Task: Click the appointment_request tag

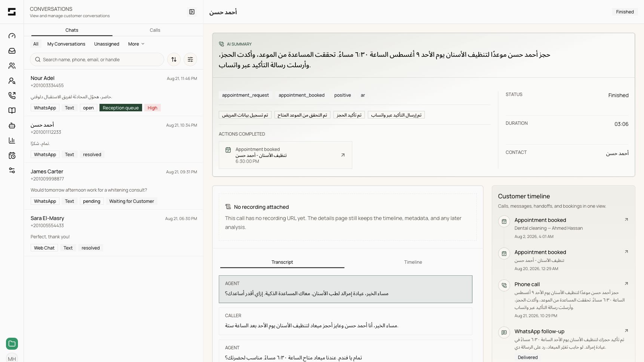Action: (x=245, y=95)
